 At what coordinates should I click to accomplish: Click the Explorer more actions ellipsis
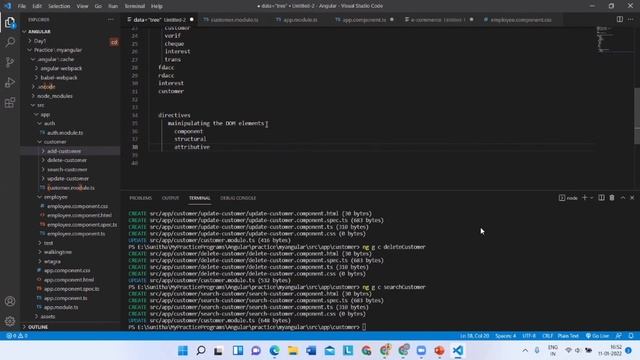pos(111,20)
